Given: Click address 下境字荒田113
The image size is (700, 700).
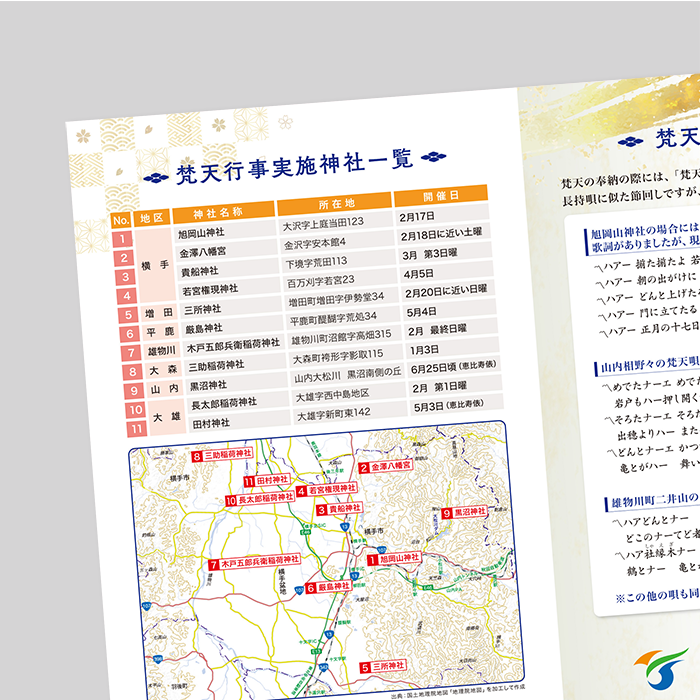Looking at the screenshot, I should click(317, 262).
